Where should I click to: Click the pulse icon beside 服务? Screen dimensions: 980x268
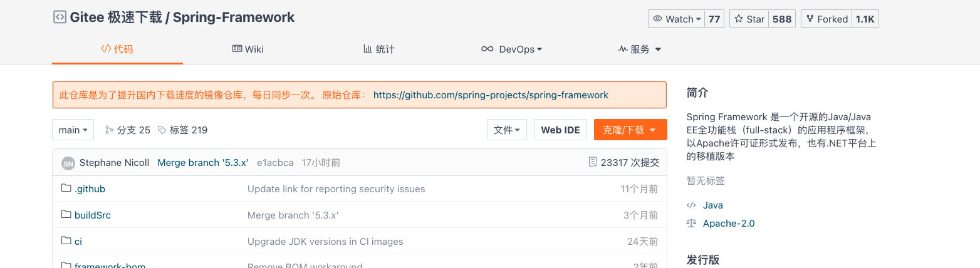point(623,49)
